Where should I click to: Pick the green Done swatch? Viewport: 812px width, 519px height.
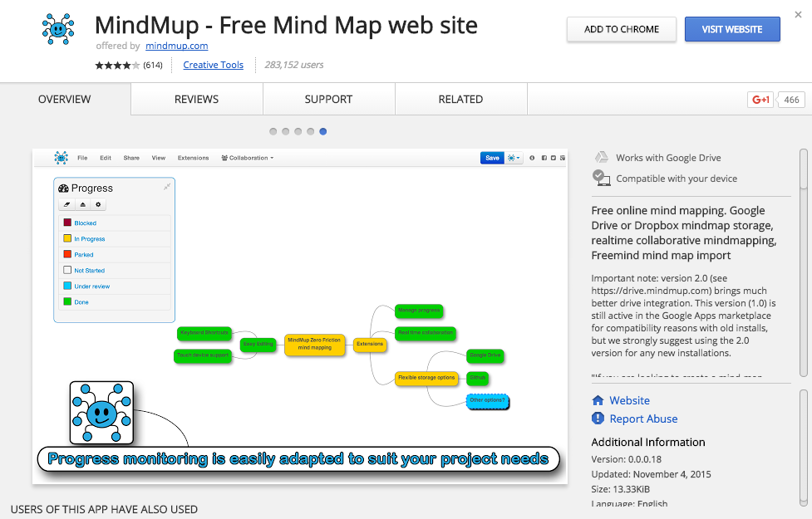point(67,301)
